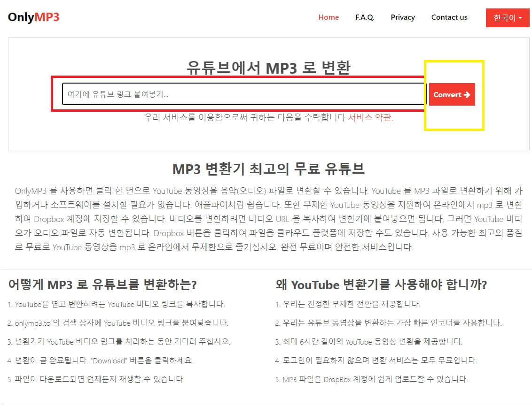Open Contact us from the top menu
The height and width of the screenshot is (407, 532).
coord(449,17)
